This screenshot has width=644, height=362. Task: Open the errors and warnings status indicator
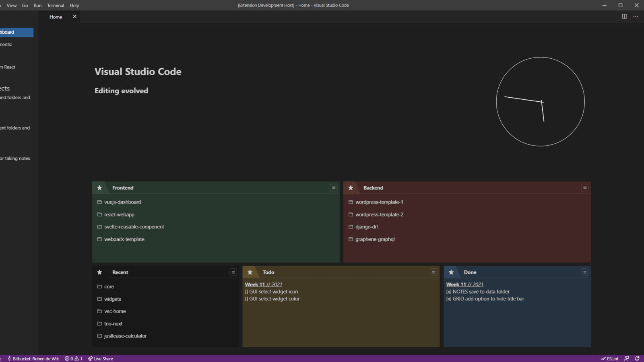(x=74, y=359)
